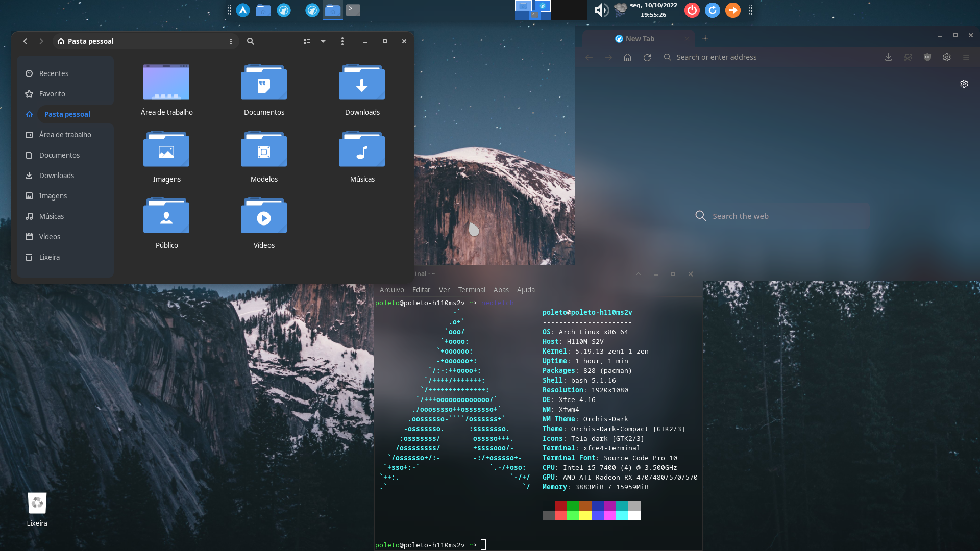Image resolution: width=980 pixels, height=551 pixels.
Task: Open the uBlock Origin extension icon
Action: pos(927,57)
